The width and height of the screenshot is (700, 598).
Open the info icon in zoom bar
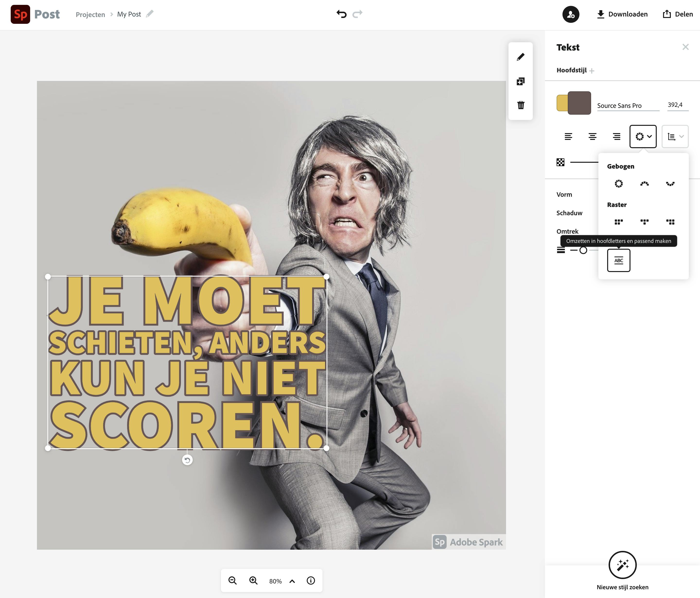(x=310, y=581)
